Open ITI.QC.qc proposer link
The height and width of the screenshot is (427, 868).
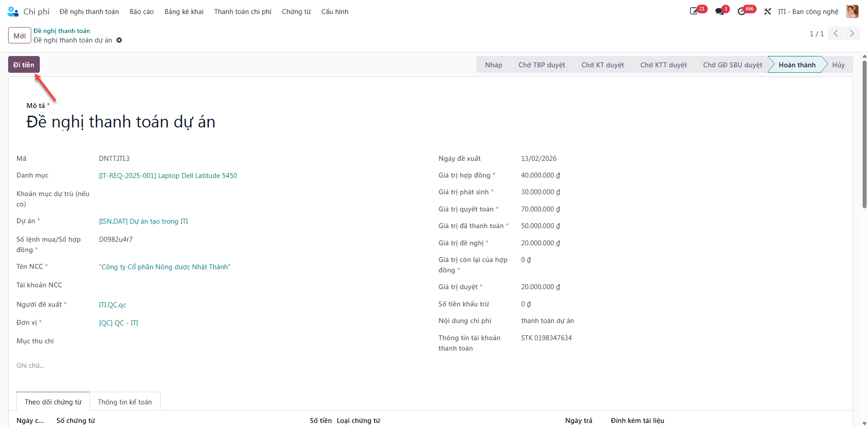click(x=113, y=305)
